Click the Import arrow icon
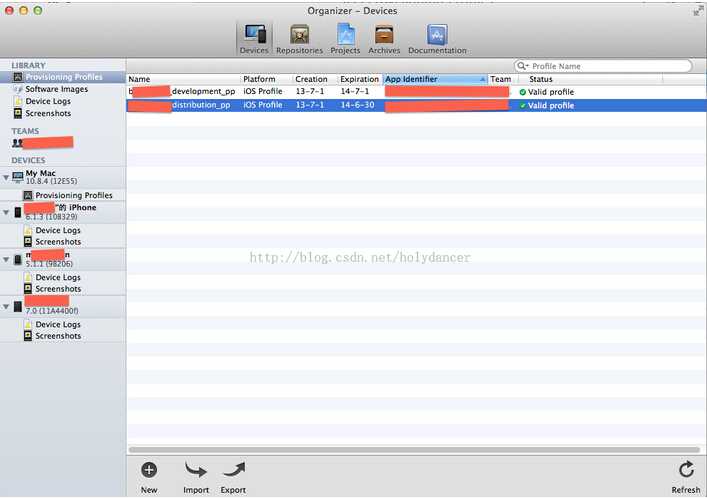Viewport: 707px width, 499px height. pos(196,470)
